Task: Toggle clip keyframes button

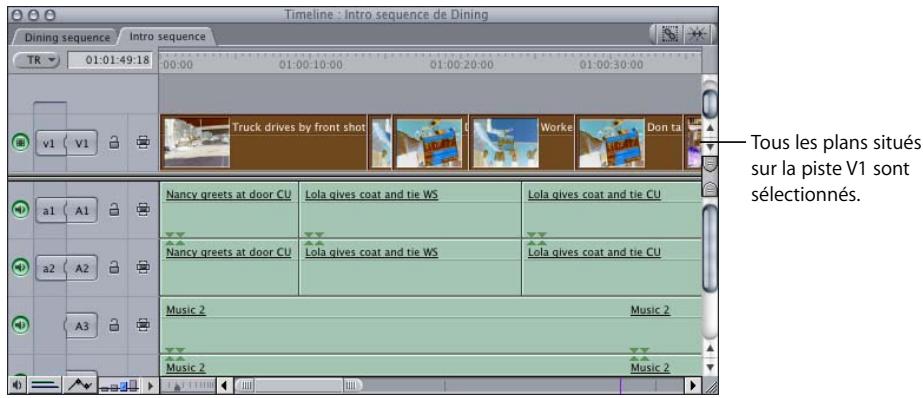Action: pos(45,385)
